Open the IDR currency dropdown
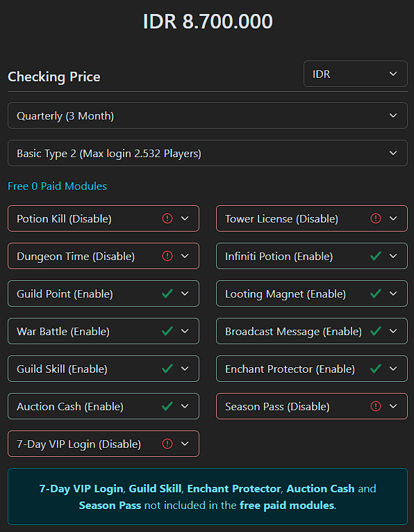 (x=356, y=74)
